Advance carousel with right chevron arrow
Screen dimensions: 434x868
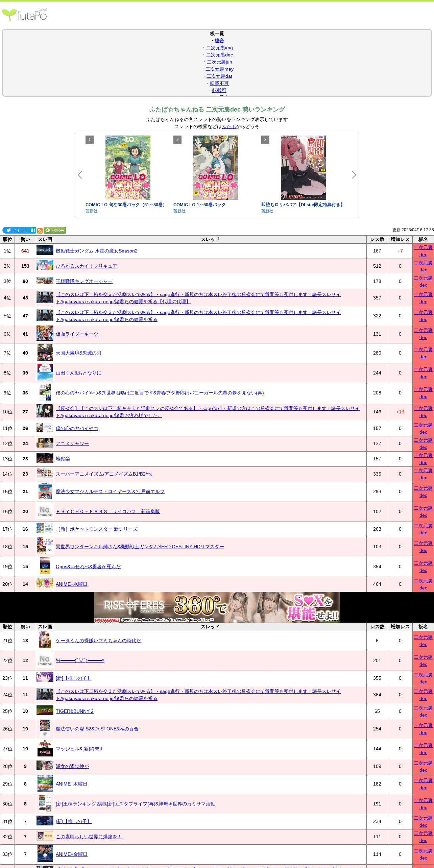coord(354,175)
